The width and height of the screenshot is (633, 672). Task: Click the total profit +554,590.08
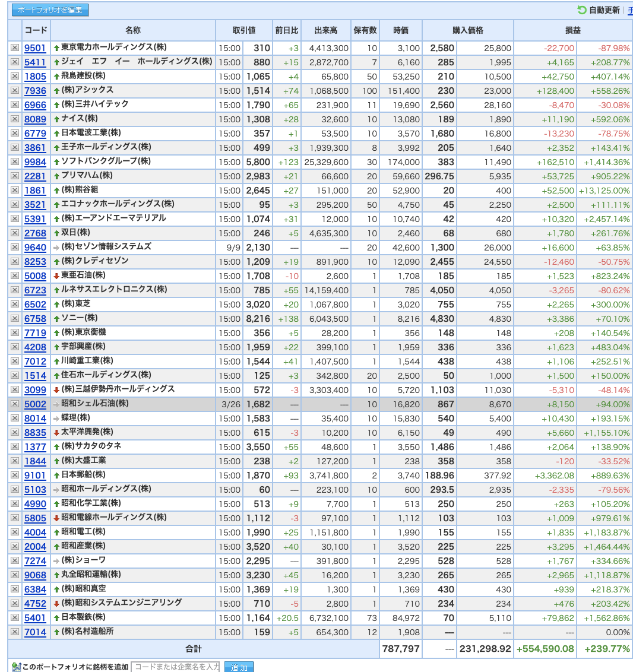tap(545, 649)
